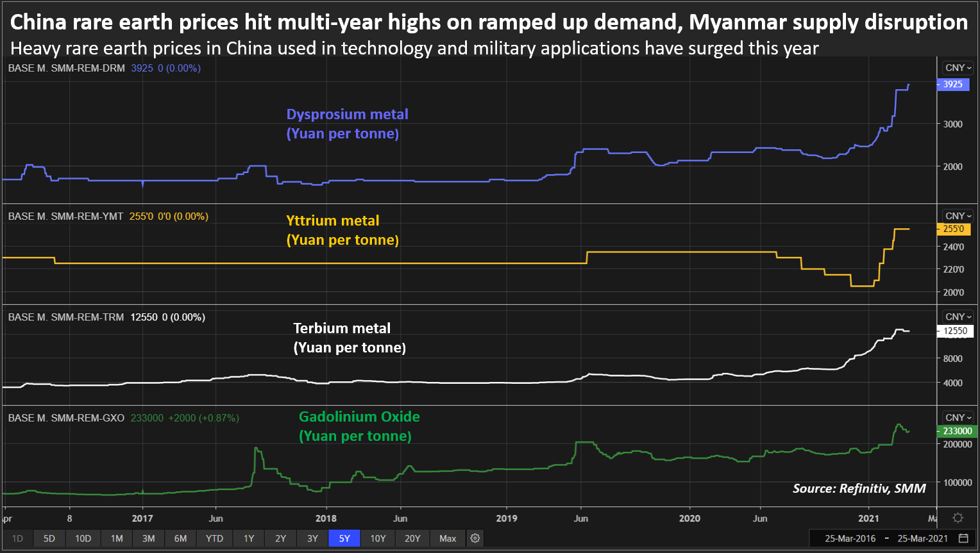Open CNY currency dropdown on Terbium chart
The image size is (980, 553).
pos(958,317)
